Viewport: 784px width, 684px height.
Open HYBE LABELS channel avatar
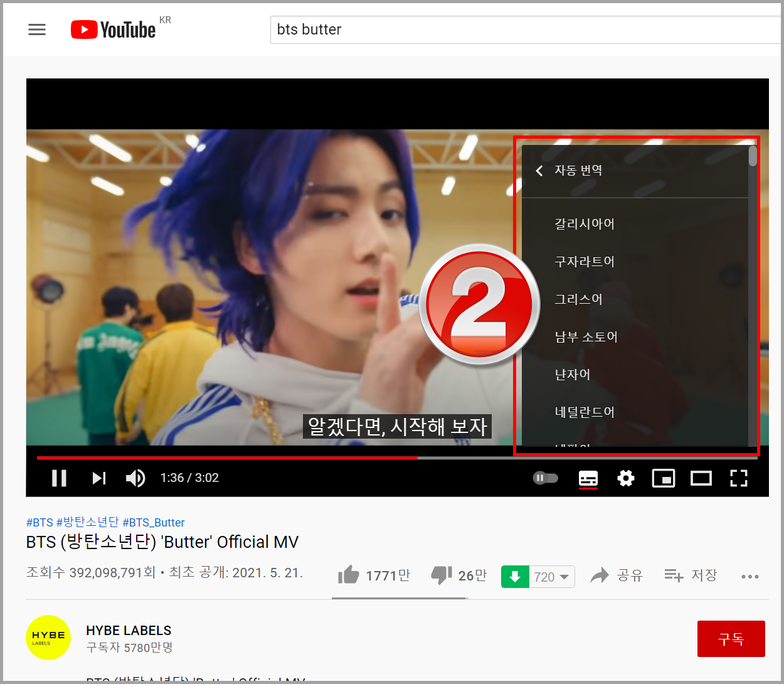tap(48, 638)
